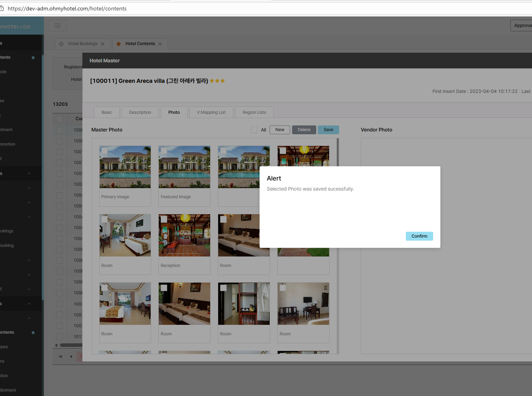Tick the checkbox on the desk and TV room photo
The height and width of the screenshot is (396, 532).
click(x=283, y=287)
